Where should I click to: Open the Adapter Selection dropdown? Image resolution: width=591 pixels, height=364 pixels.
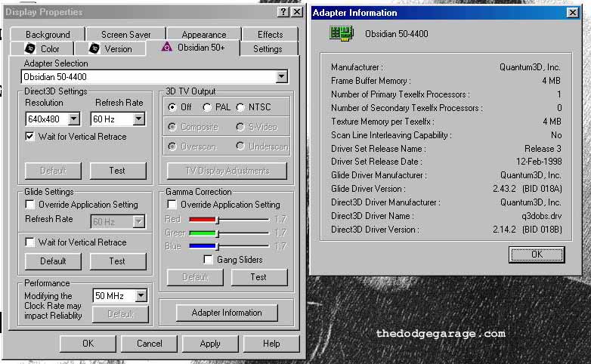coord(281,76)
